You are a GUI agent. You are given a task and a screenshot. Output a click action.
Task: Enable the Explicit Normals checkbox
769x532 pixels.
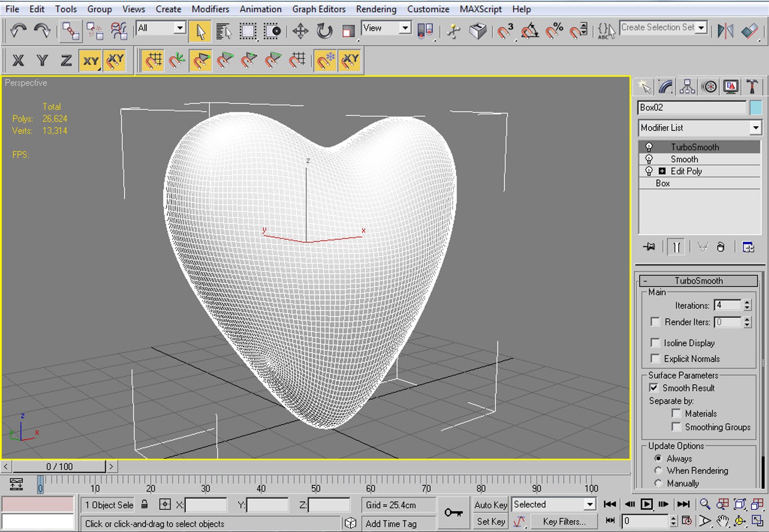655,358
